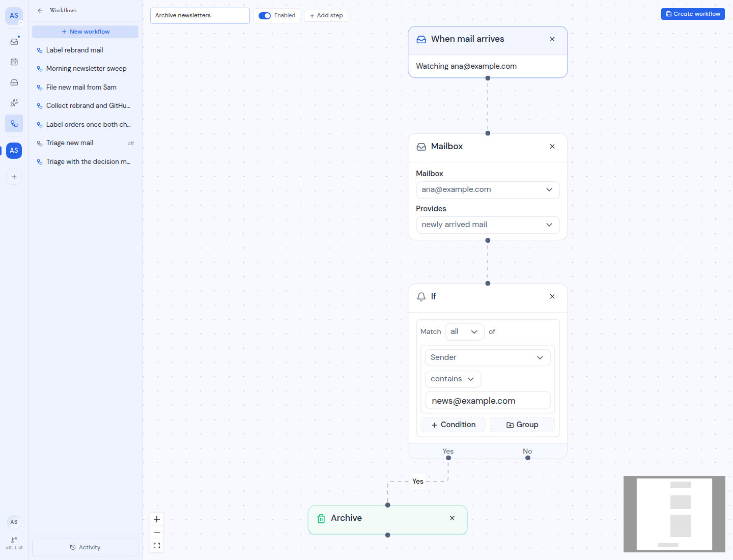Remove the Mailbox node

click(552, 147)
